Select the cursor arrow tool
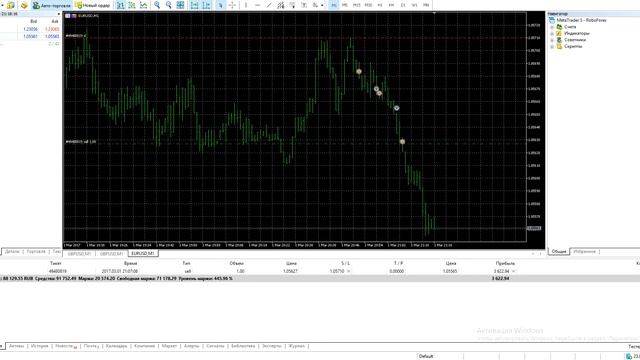Viewport: 640px width, 360px height. 220,5
